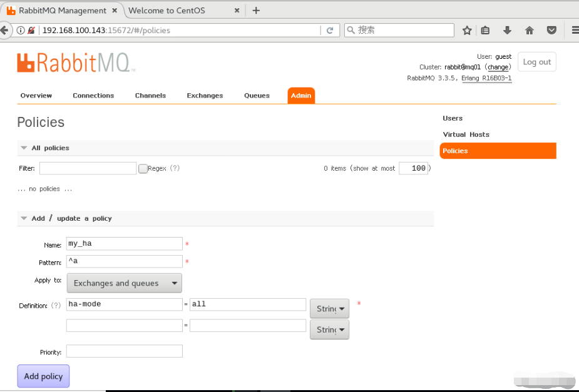Switch to the Overview tab
Screen dimensions: 579x392
(x=36, y=96)
